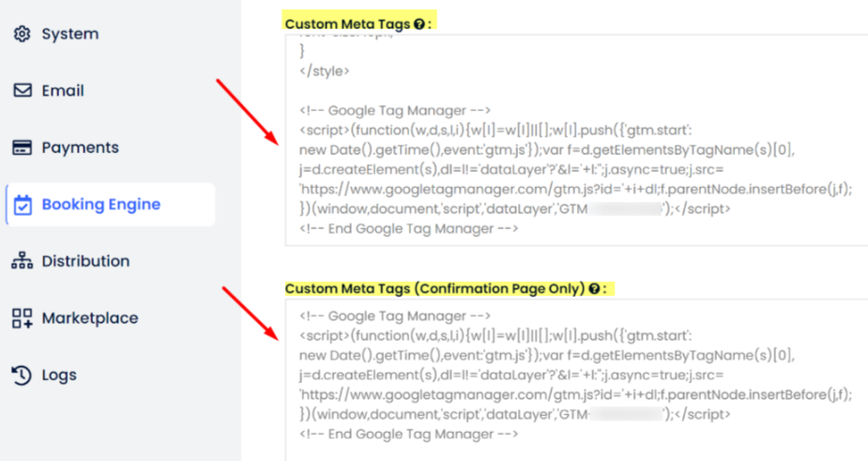Click the Custom Meta Tags (Confirmation Page Only) label
The width and height of the screenshot is (868, 461).
[x=434, y=288]
